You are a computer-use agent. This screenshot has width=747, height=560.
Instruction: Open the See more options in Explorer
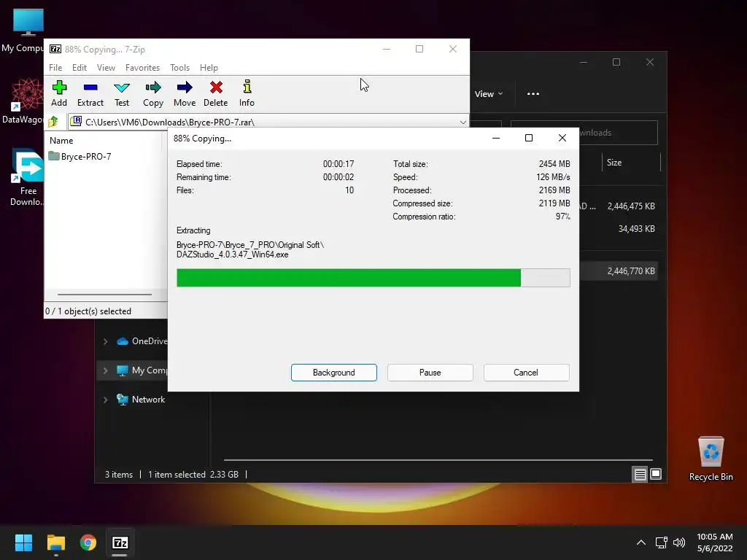coord(533,94)
